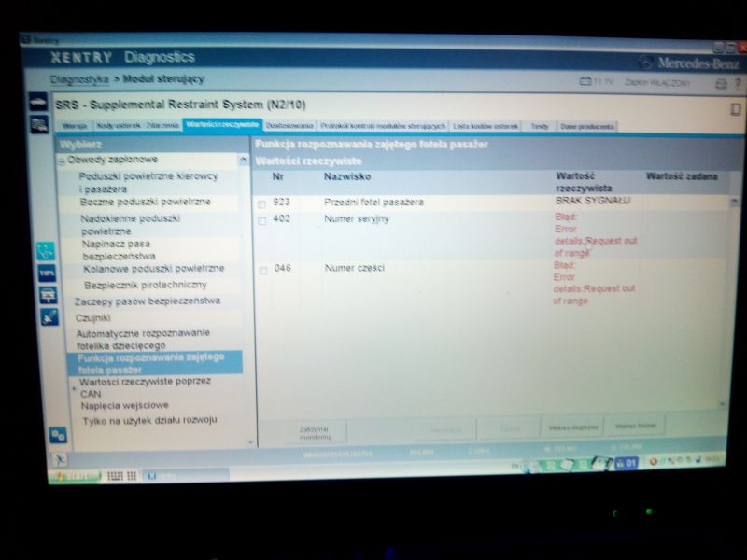Open the Lista kodów usterek tab
Image resolution: width=747 pixels, height=560 pixels.
[x=486, y=126]
